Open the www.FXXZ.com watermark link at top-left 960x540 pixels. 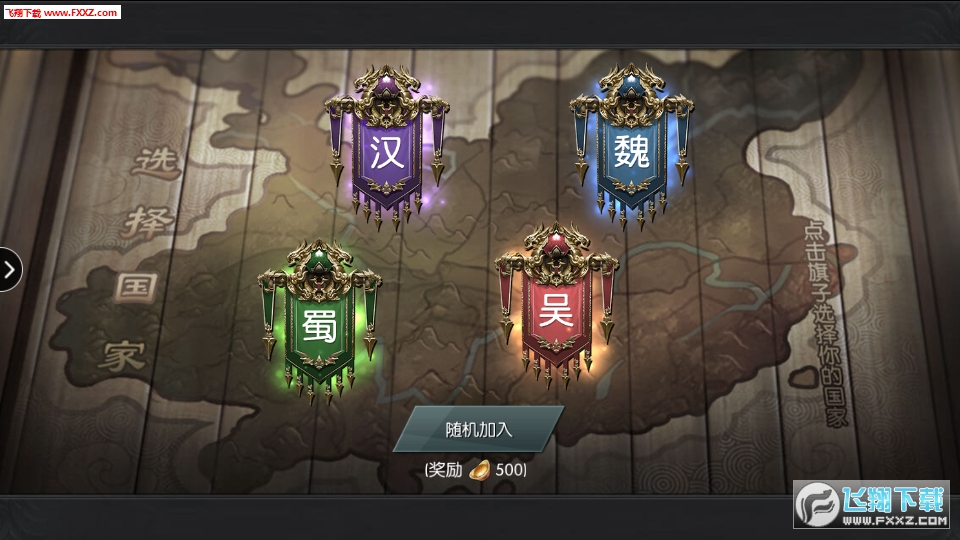tap(80, 12)
